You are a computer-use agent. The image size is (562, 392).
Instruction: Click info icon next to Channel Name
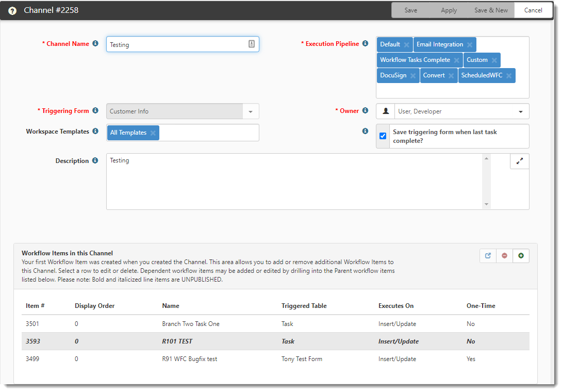pyautogui.click(x=95, y=44)
